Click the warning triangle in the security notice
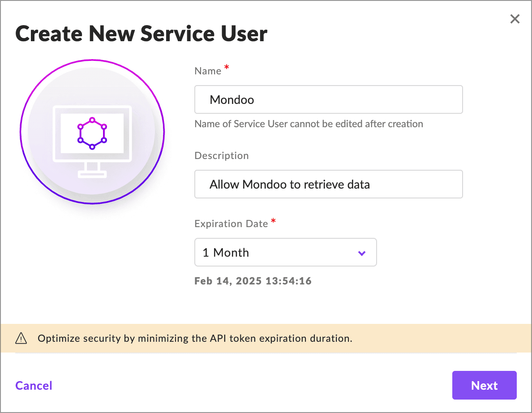The width and height of the screenshot is (532, 413). (21, 339)
